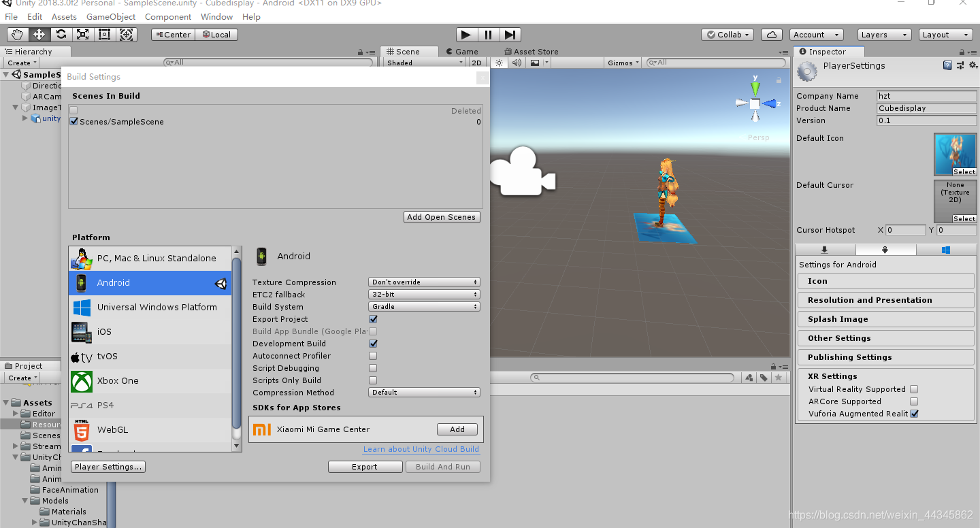Add Xiaomi Mi Game Center SDK

tap(457, 429)
